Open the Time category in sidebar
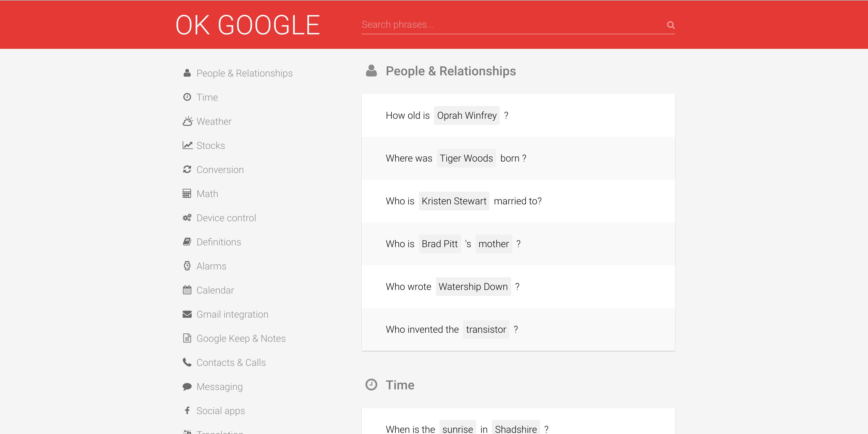Viewport: 868px width, 434px height. pos(207,97)
